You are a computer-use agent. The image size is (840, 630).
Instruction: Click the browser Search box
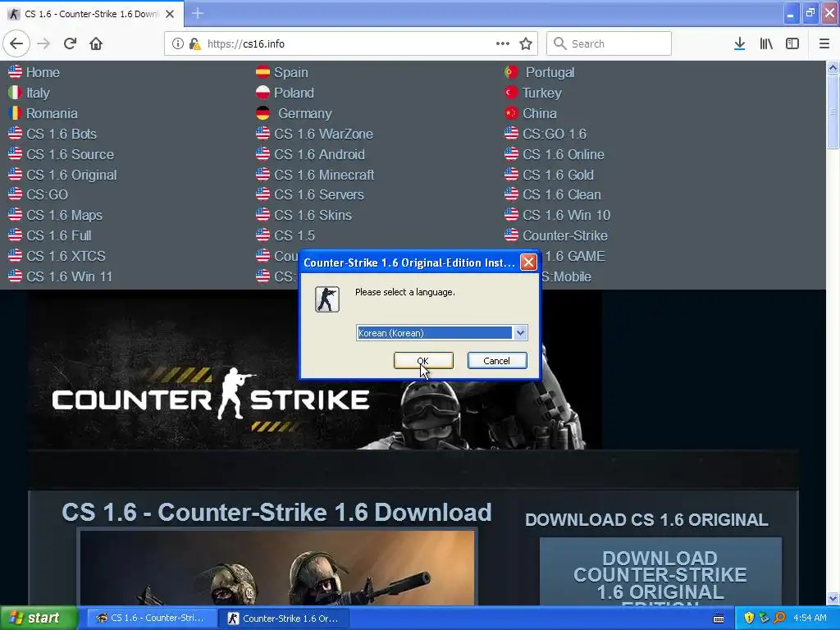click(x=609, y=44)
